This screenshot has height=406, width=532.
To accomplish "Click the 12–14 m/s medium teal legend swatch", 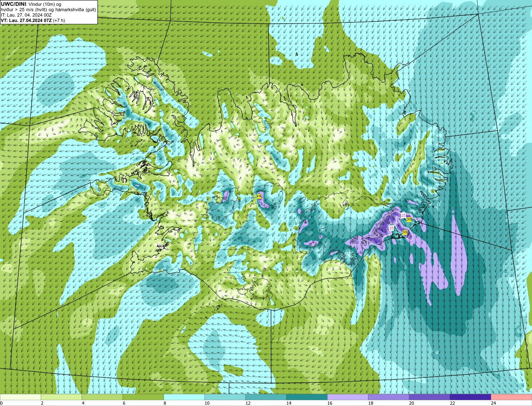I will click(x=266, y=397).
